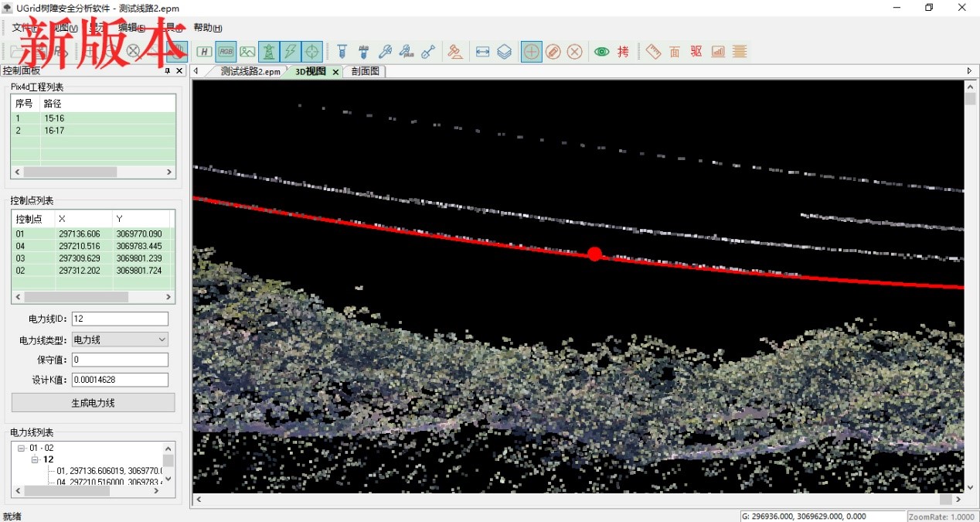Select control point row 01
980x522 pixels.
tap(94, 234)
